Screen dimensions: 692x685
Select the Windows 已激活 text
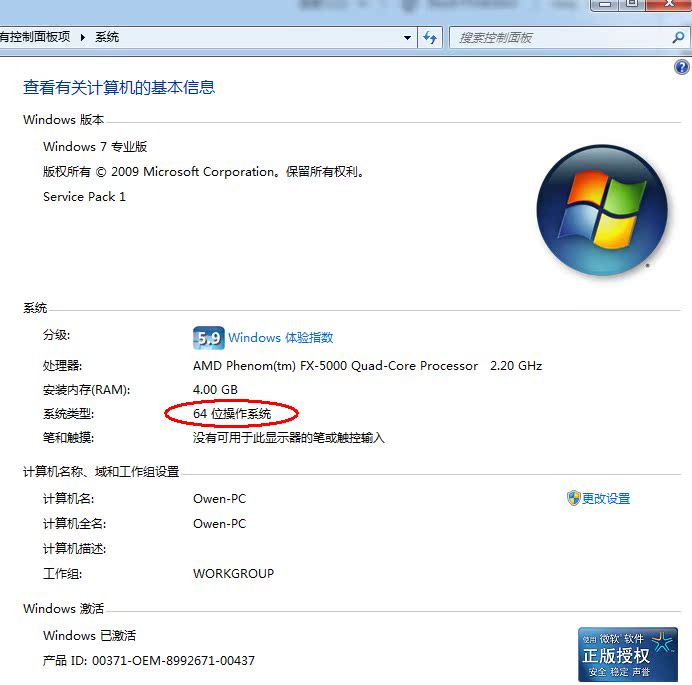pos(90,635)
